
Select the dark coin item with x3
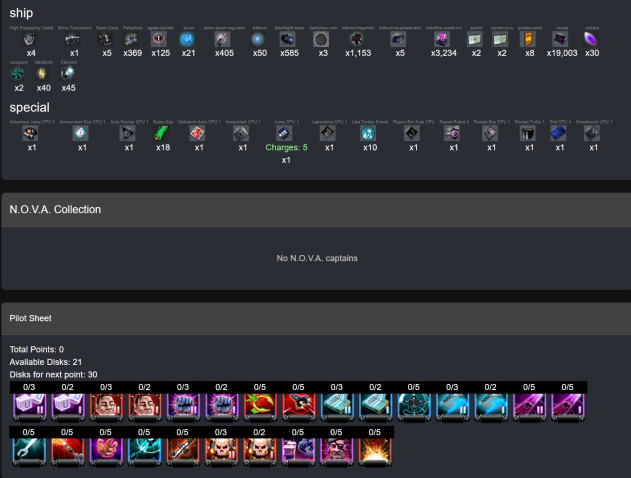pos(322,39)
